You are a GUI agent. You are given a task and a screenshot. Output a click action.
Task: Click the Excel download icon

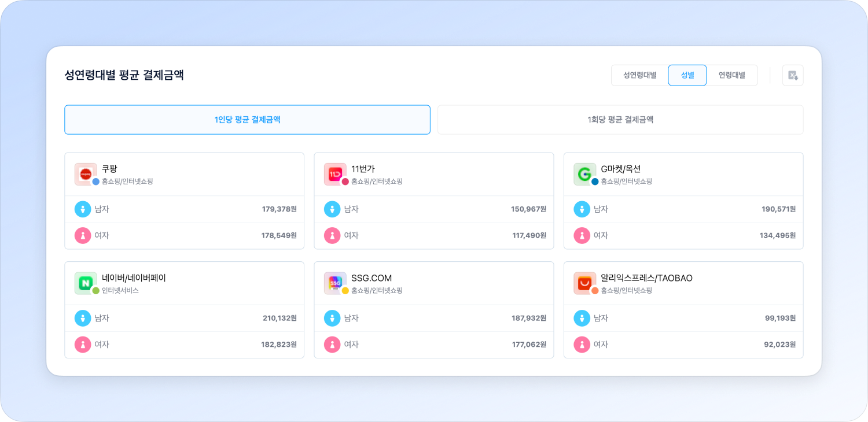793,75
